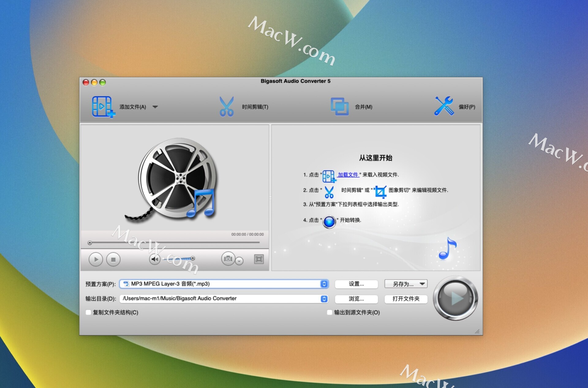This screenshot has width=588, height=388.
Task: Open Preferences via the wrench-and-screwdriver icon
Action: point(444,106)
